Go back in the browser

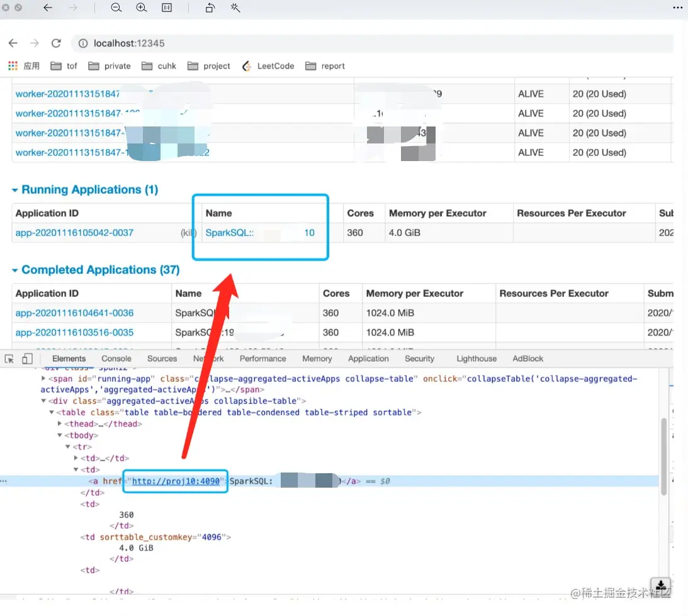[13, 43]
